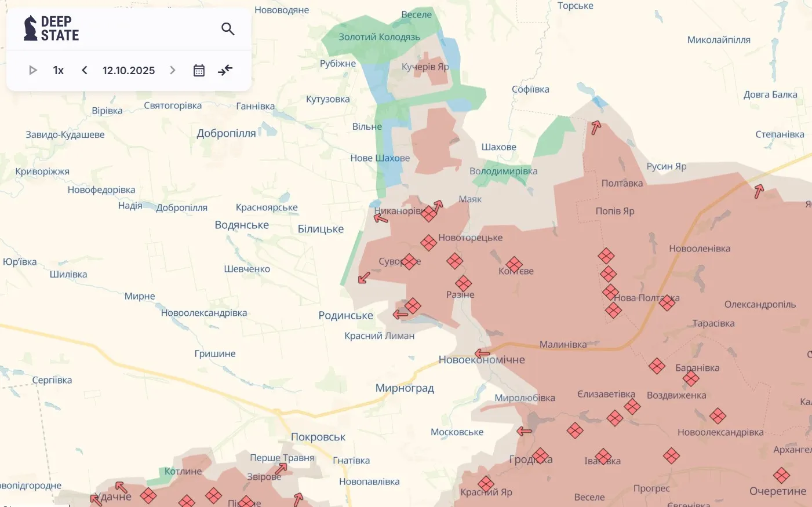Click the DeepState knight logo
Screen dimensions: 812x507
point(31,27)
